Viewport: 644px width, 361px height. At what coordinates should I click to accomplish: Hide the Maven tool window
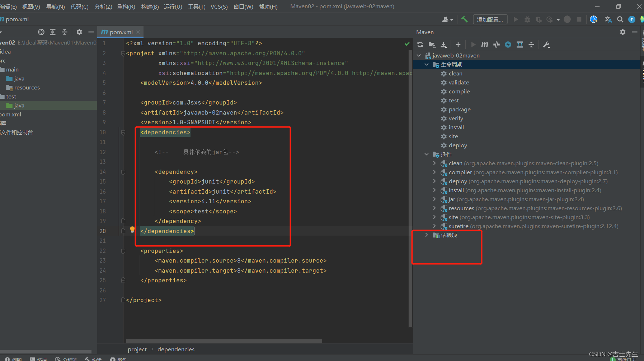click(635, 32)
